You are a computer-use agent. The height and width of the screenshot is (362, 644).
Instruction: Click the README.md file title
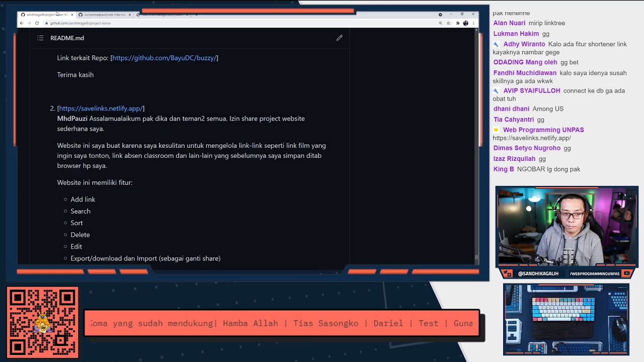tap(67, 38)
